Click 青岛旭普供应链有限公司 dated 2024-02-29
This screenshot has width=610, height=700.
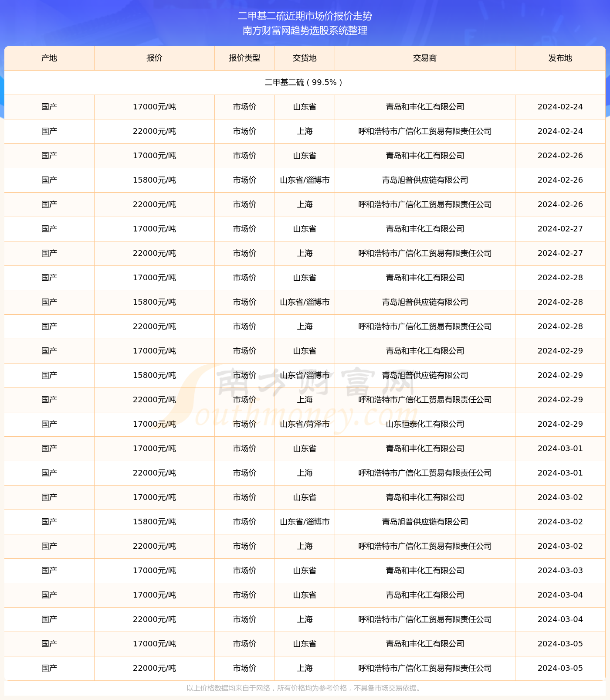pos(425,375)
